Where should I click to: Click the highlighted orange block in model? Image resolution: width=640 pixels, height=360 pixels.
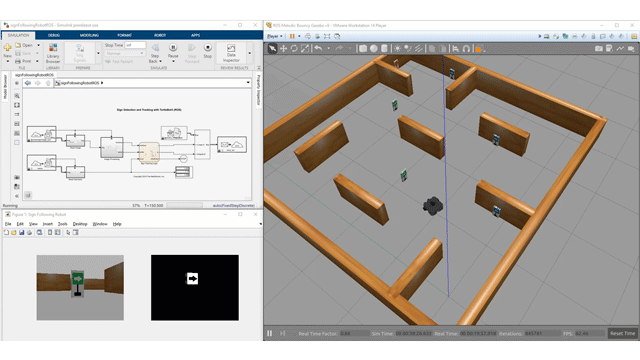click(x=149, y=152)
